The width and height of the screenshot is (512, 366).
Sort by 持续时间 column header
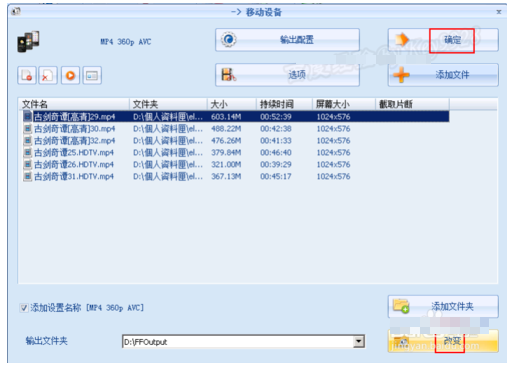(284, 104)
